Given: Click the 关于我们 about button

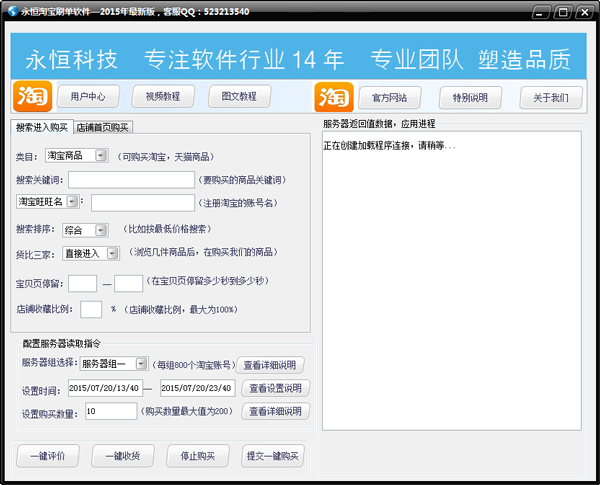Looking at the screenshot, I should (550, 97).
